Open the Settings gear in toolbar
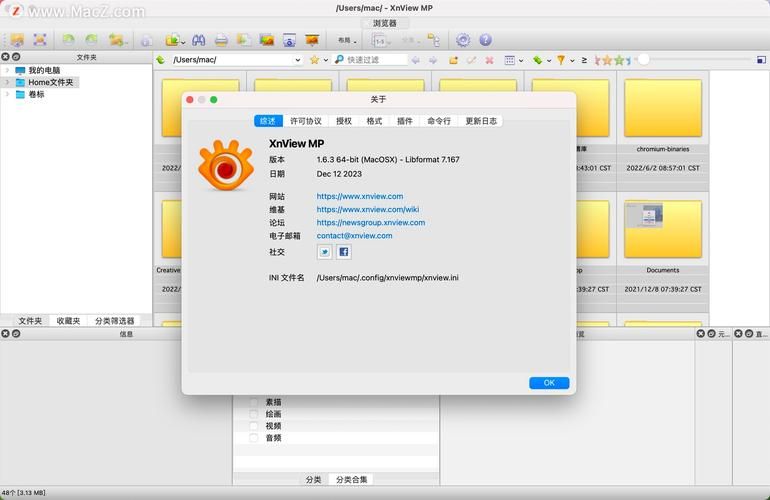The width and height of the screenshot is (770, 500). pos(463,40)
